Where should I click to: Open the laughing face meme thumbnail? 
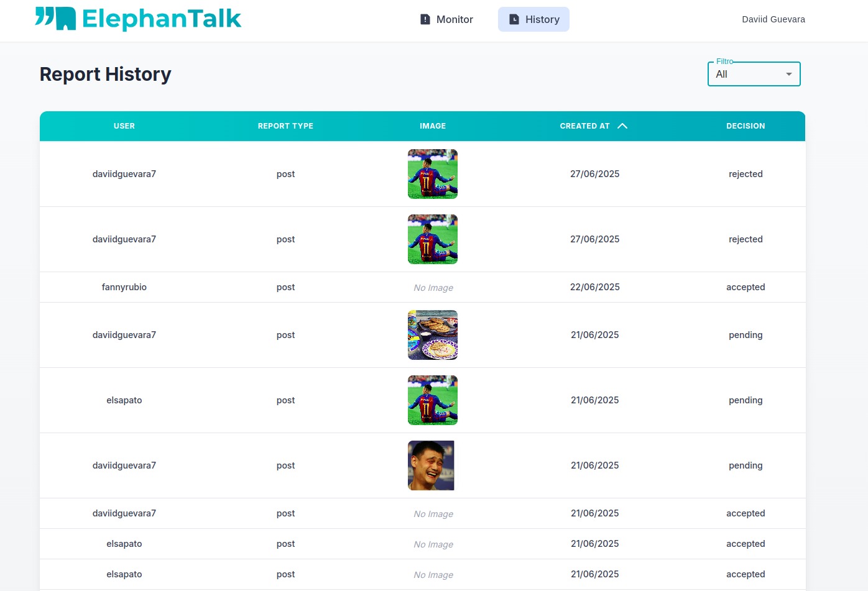(431, 465)
